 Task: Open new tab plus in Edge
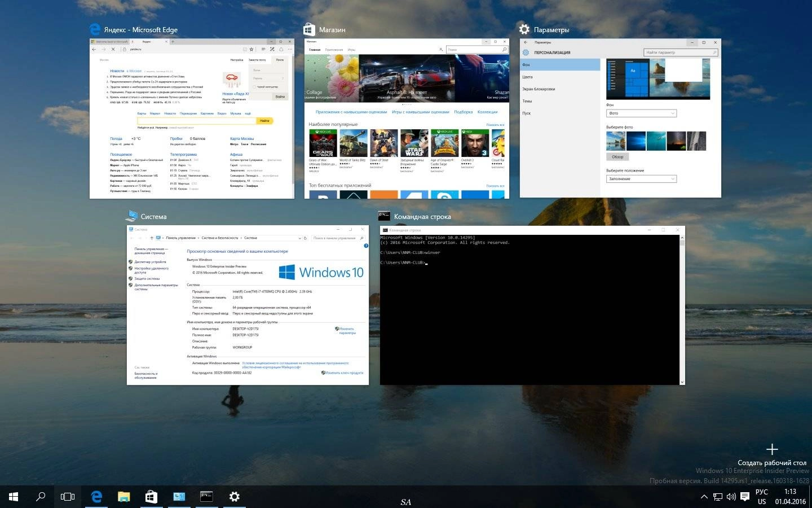point(173,41)
